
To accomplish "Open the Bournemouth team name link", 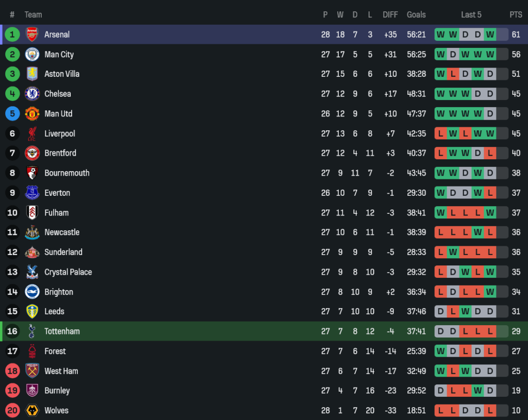I will pyautogui.click(x=67, y=173).
